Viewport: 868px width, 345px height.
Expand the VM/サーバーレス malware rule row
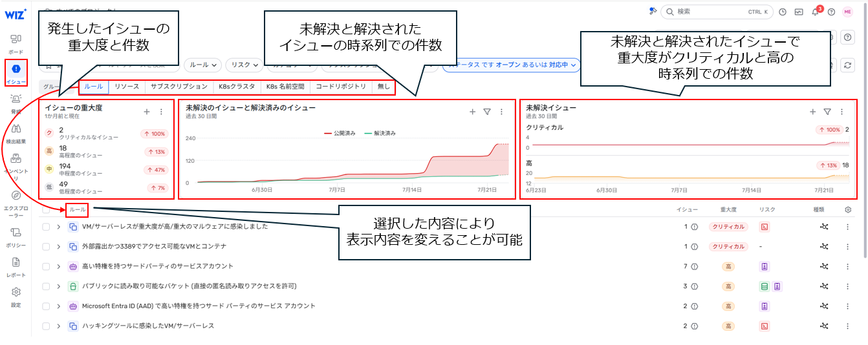58,227
